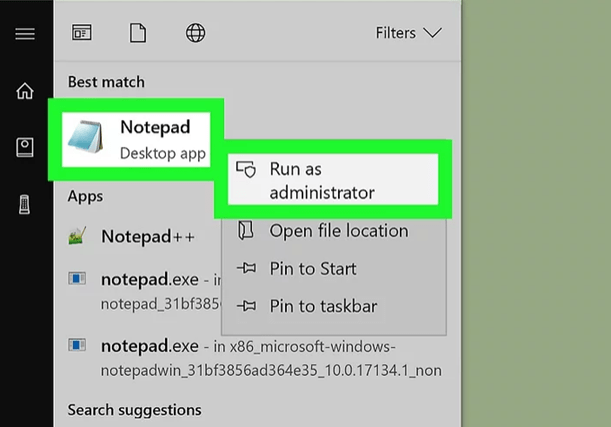Click the Notepad app notebook icon
611x427 pixels.
[x=86, y=136]
